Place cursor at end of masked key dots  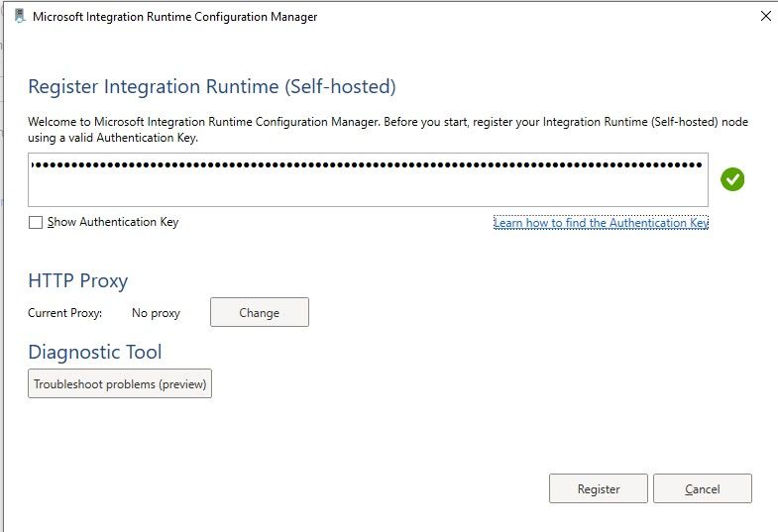702,164
